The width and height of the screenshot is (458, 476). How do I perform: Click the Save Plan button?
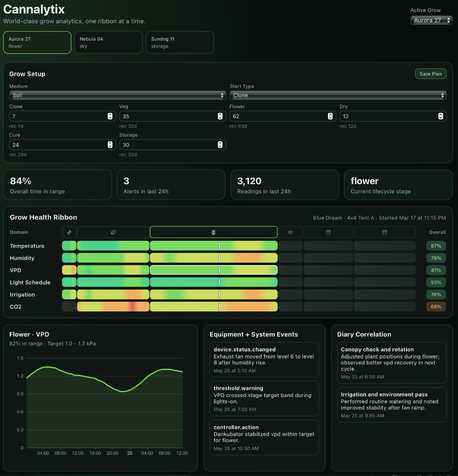[431, 74]
